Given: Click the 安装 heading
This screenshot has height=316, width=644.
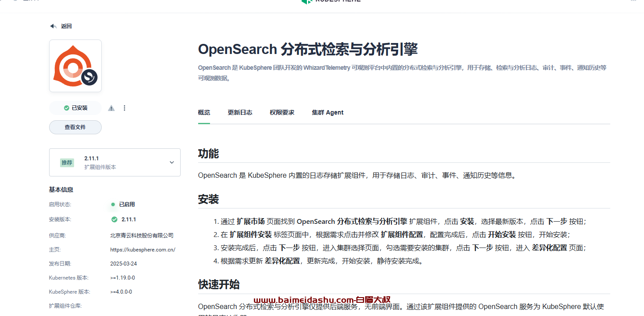Looking at the screenshot, I should tap(208, 199).
